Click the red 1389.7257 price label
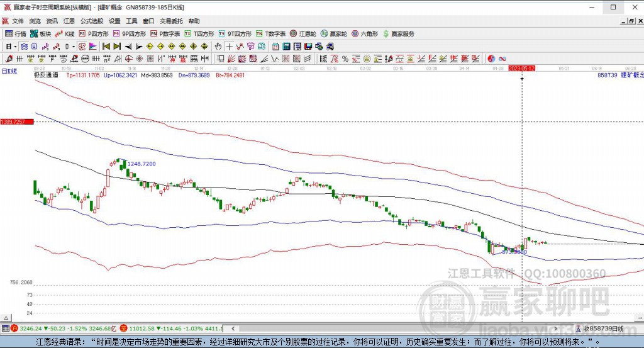The height and width of the screenshot is (348, 644). tap(17, 121)
